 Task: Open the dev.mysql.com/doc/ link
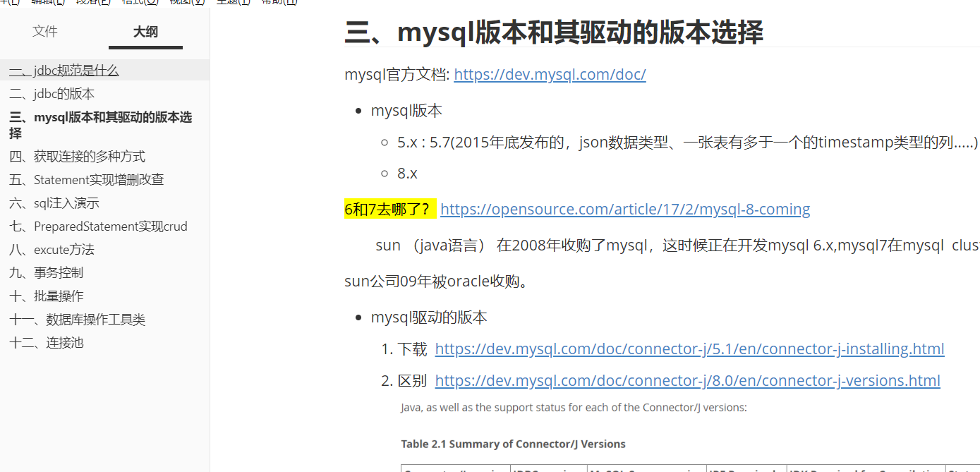tap(550, 74)
